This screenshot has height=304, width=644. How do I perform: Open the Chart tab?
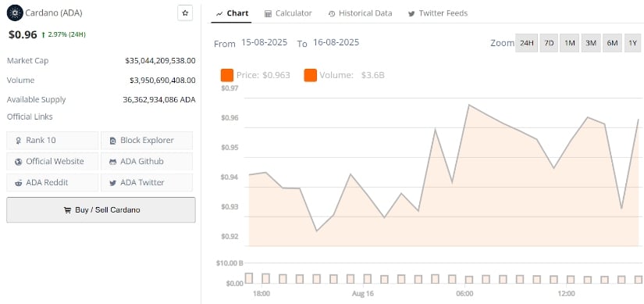[x=233, y=13]
